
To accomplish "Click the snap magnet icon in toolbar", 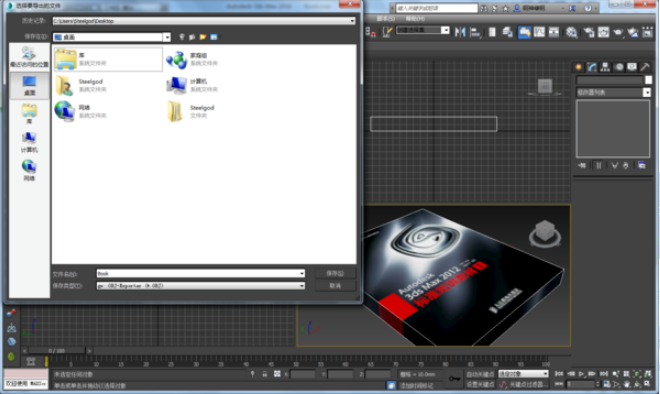I will [x=371, y=32].
